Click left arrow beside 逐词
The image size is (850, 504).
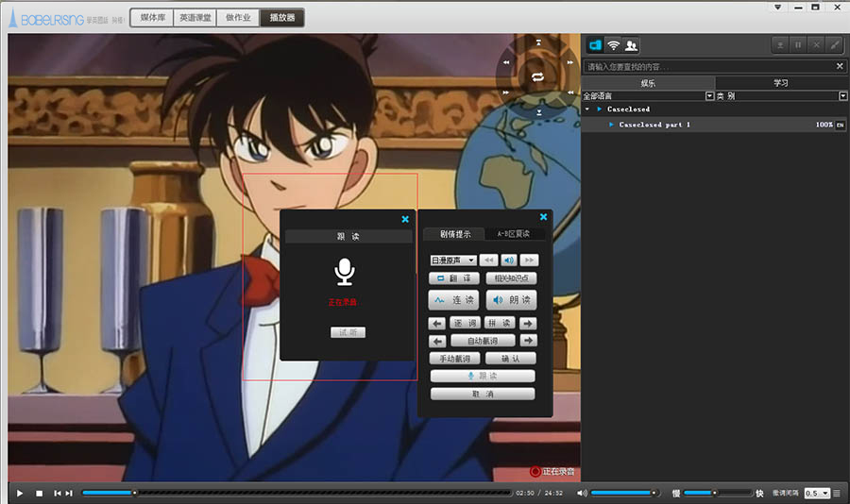(x=437, y=324)
